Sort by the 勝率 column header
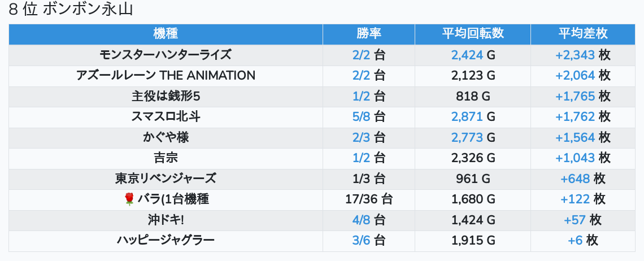This screenshot has height=261, width=644. pos(369,34)
